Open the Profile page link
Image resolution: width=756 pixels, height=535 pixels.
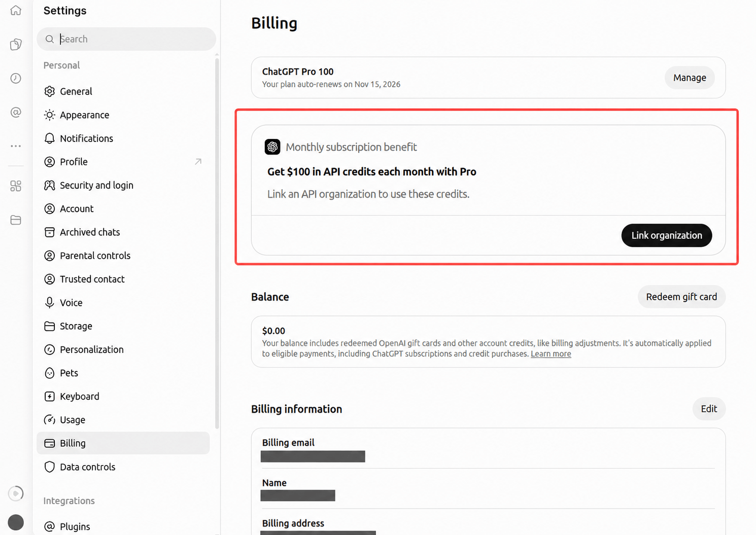(123, 162)
